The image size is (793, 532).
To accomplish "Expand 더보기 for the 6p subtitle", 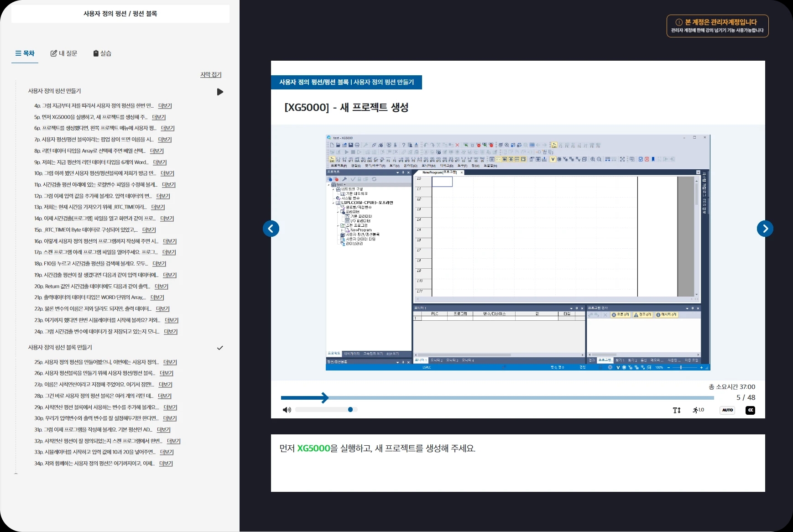I will 167,128.
